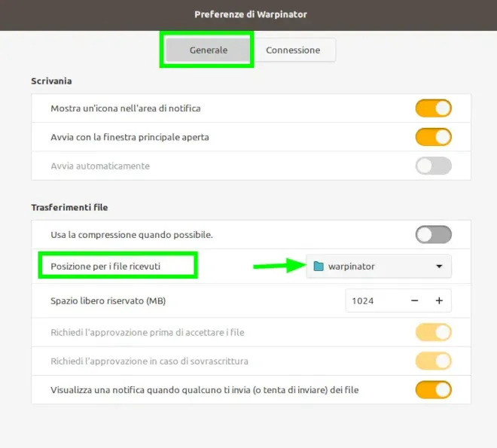Click the 1024 reserved space input field
This screenshot has height=448, width=497.
tap(373, 301)
